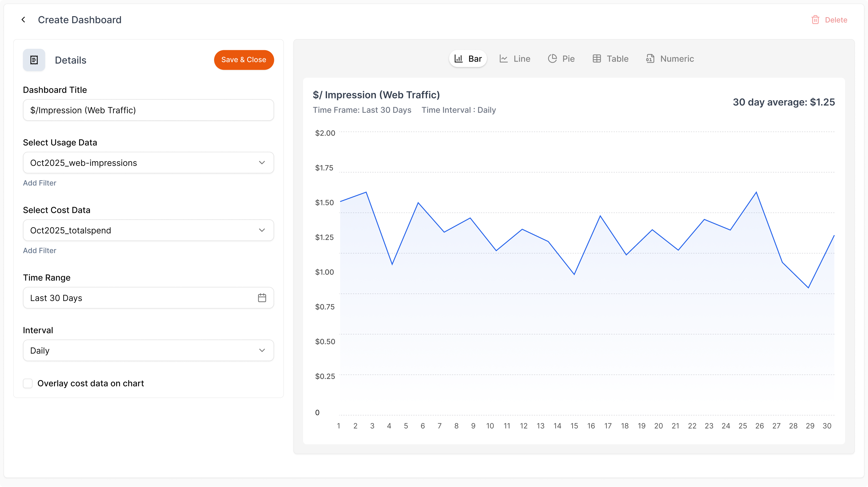Click the Bar chart icon
This screenshot has height=487, width=868.
[459, 59]
